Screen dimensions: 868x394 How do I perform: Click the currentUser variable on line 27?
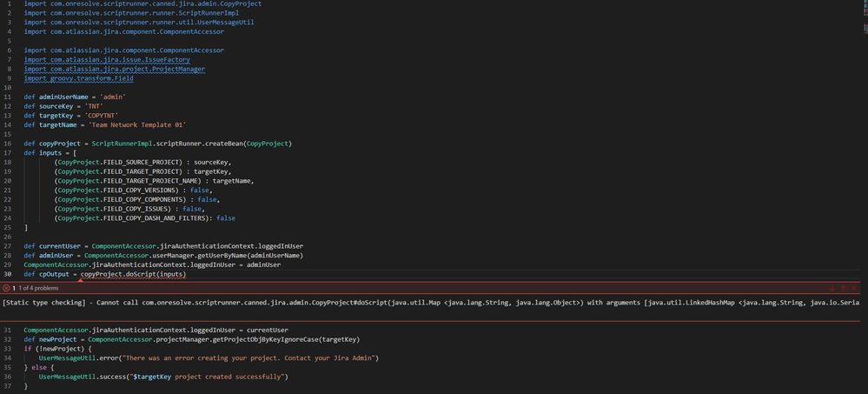(60, 246)
